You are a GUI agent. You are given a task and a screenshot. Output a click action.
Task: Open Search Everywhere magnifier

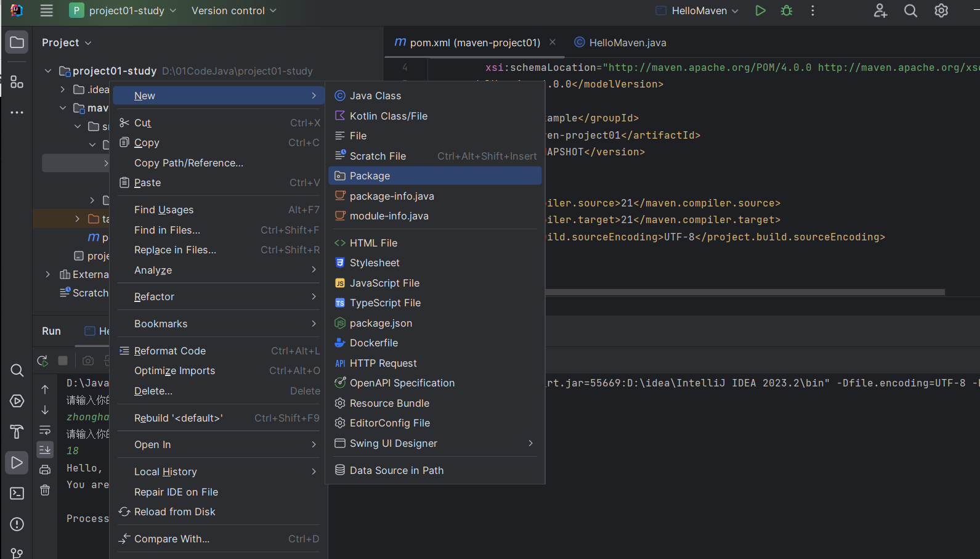click(x=910, y=10)
